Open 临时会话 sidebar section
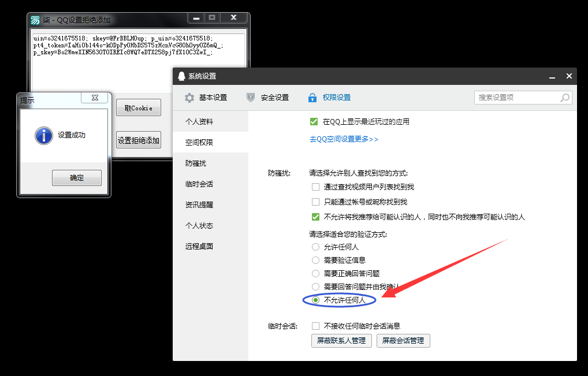 point(210,184)
